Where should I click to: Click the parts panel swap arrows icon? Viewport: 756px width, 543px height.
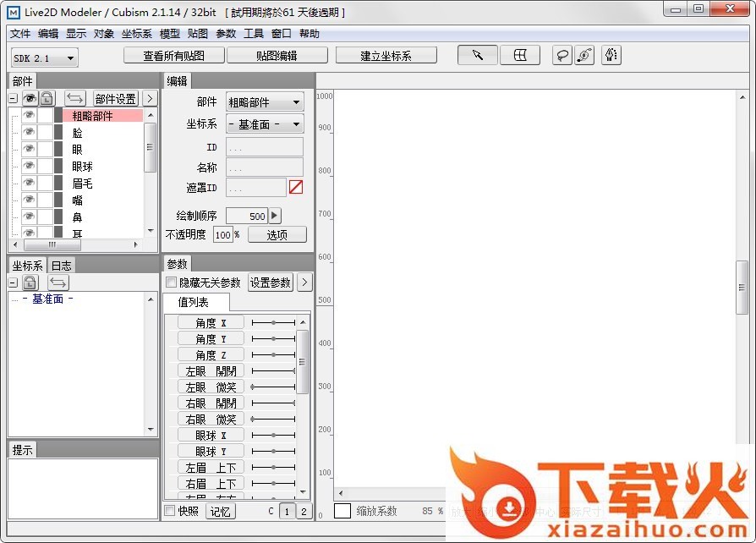coord(74,98)
